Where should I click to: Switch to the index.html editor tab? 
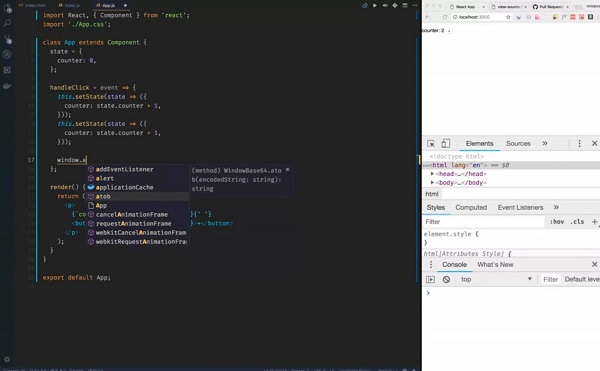click(32, 5)
